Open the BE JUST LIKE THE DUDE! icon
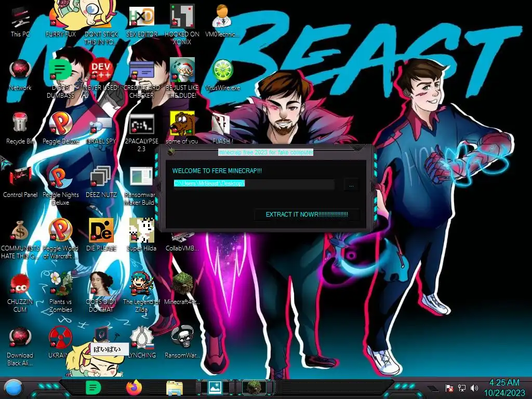Viewport: 532px width, 399px height. click(x=182, y=78)
